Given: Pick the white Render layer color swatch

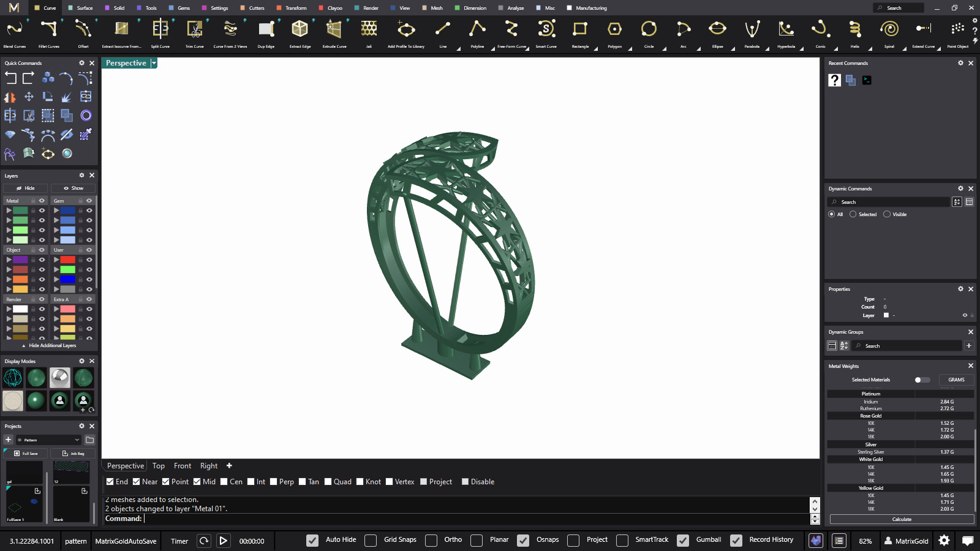Looking at the screenshot, I should tap(21, 309).
